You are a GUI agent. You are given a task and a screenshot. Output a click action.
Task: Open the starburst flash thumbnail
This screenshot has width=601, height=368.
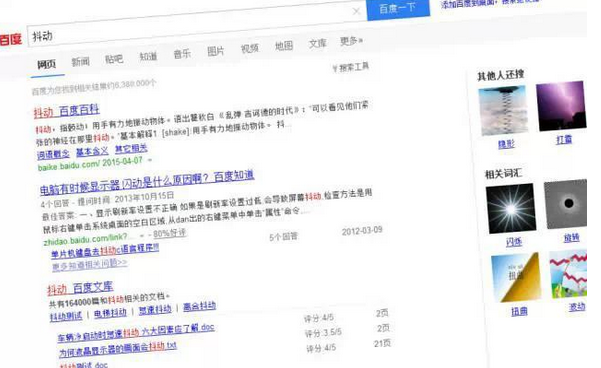coord(511,208)
